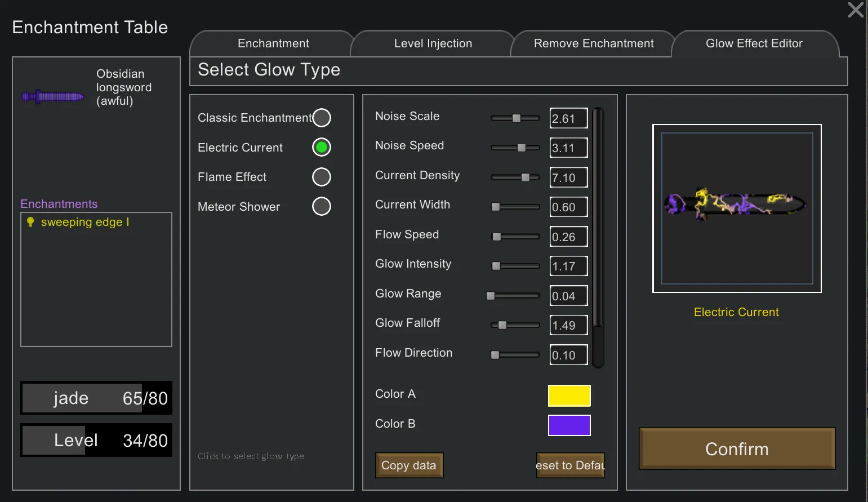
Task: Pick the Meteor Shower glow type
Action: [x=322, y=206]
